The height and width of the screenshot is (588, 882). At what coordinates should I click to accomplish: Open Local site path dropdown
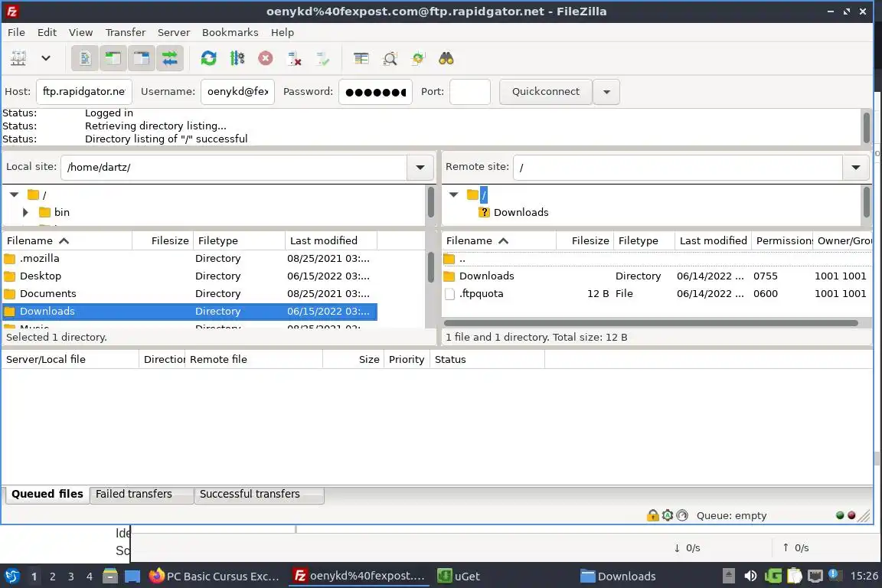(x=420, y=167)
